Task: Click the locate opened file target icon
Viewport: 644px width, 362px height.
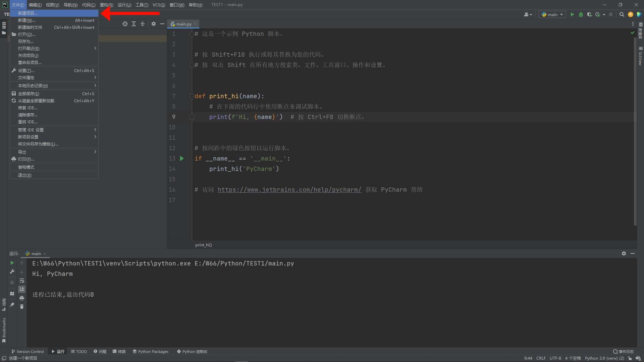Action: pyautogui.click(x=125, y=24)
